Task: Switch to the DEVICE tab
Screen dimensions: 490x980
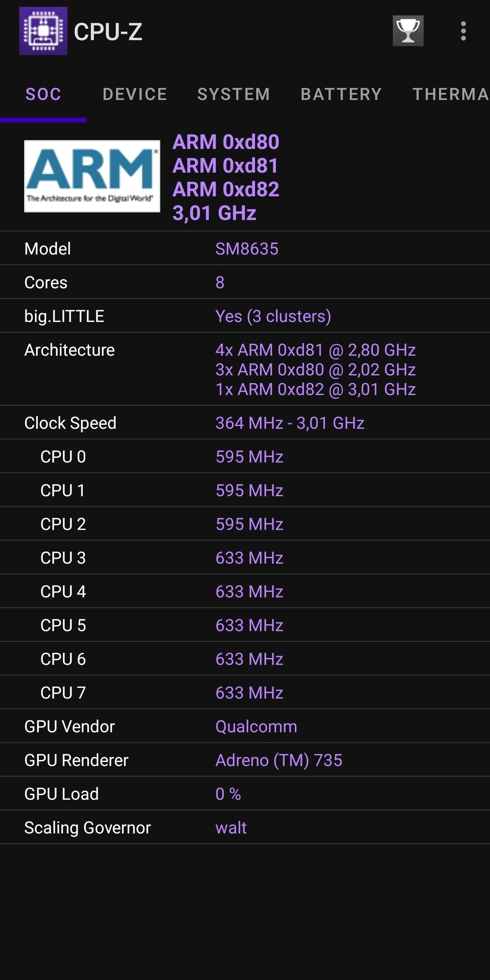Action: 135,94
